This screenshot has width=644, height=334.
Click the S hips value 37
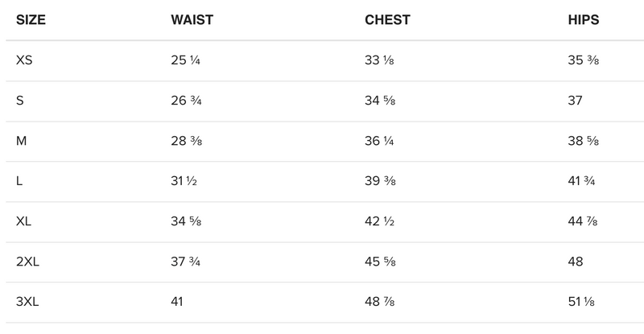pyautogui.click(x=576, y=100)
